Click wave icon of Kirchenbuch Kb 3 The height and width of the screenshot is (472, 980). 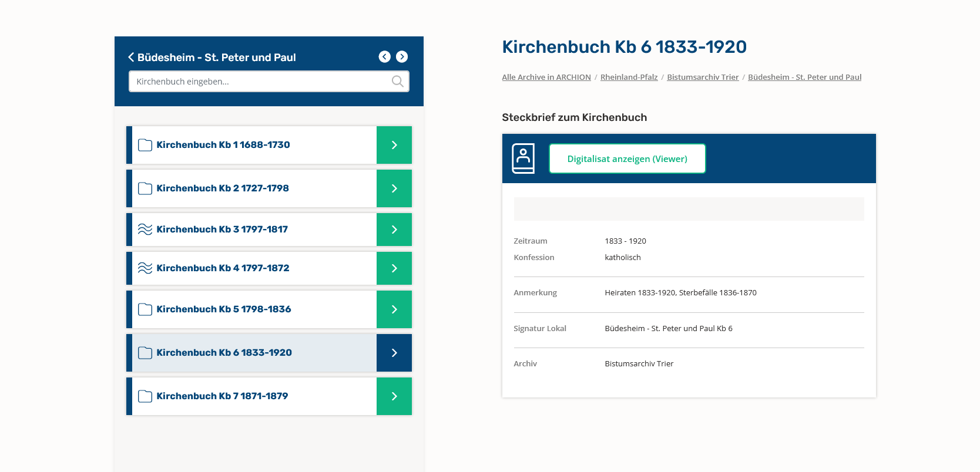pos(145,230)
